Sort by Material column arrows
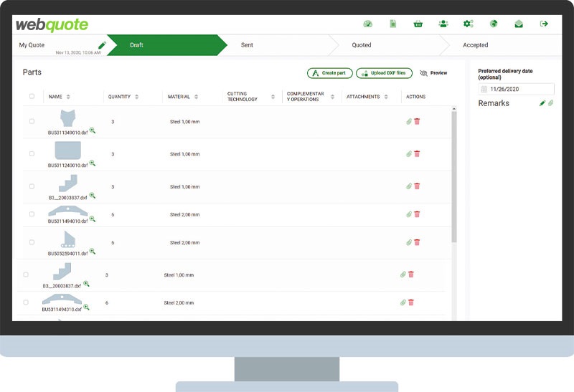Image resolution: width=574 pixels, height=392 pixels. 196,97
